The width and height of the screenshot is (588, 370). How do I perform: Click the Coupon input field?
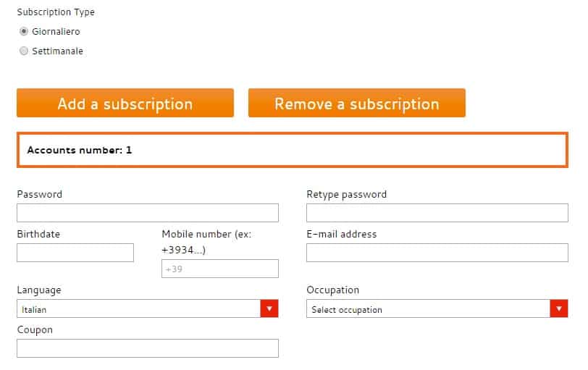(x=148, y=348)
